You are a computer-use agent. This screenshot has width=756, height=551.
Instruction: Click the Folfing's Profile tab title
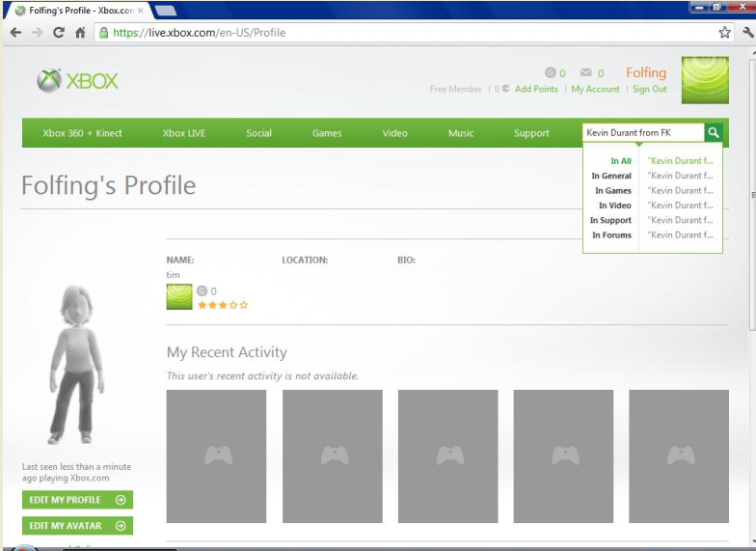click(x=81, y=10)
